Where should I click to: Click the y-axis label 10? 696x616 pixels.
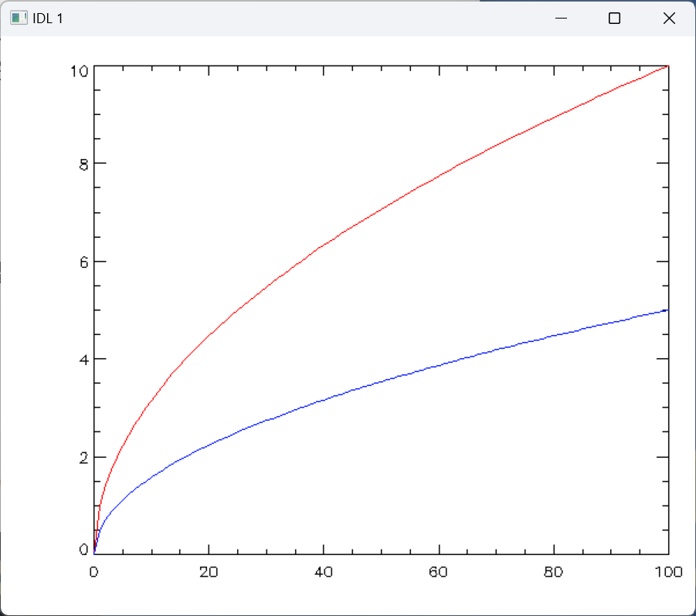(80, 71)
